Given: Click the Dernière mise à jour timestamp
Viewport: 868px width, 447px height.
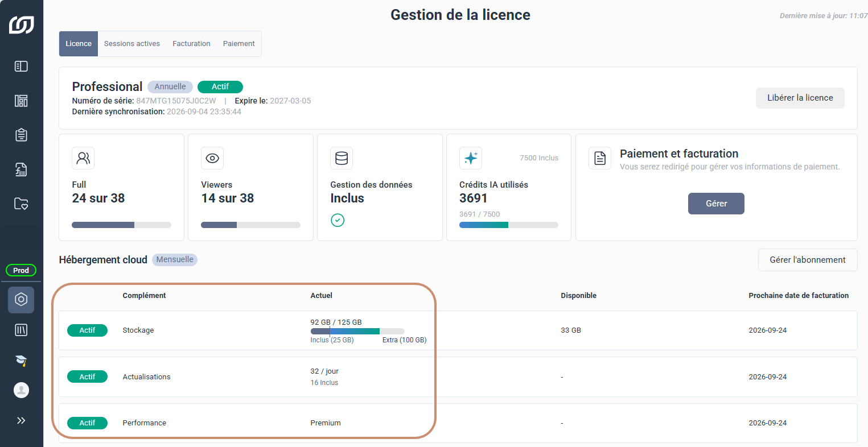Looking at the screenshot, I should (824, 16).
